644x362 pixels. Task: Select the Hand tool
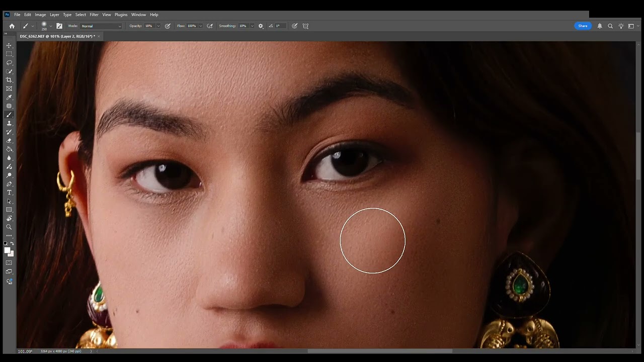click(x=9, y=218)
